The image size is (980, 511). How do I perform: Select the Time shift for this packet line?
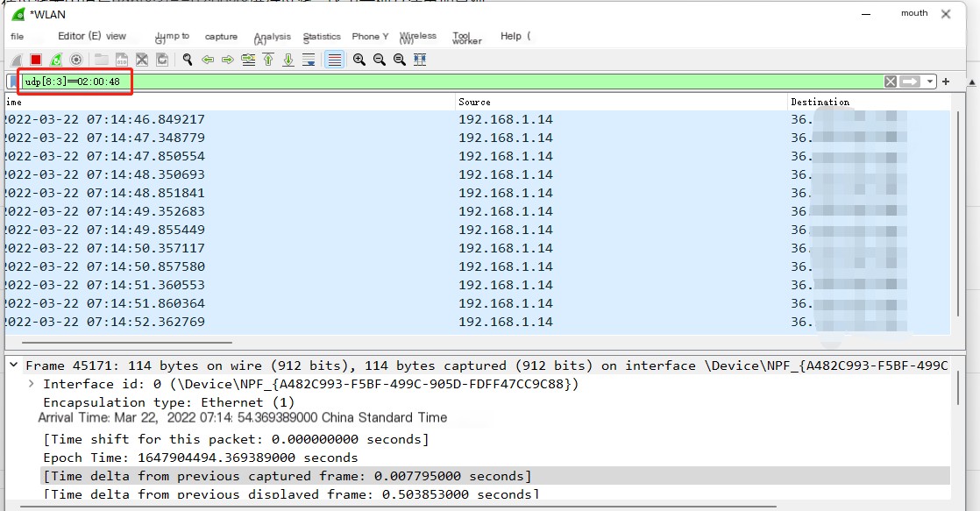coord(237,439)
